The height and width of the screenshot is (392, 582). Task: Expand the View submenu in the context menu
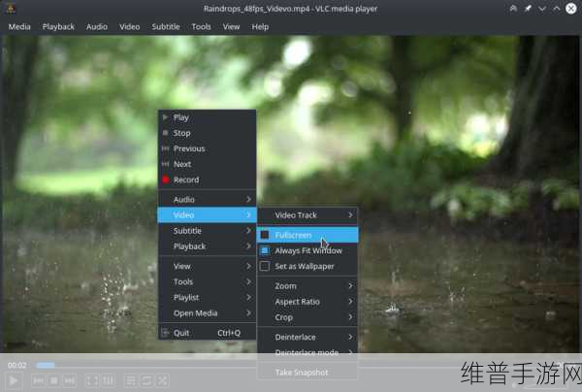click(x=207, y=266)
